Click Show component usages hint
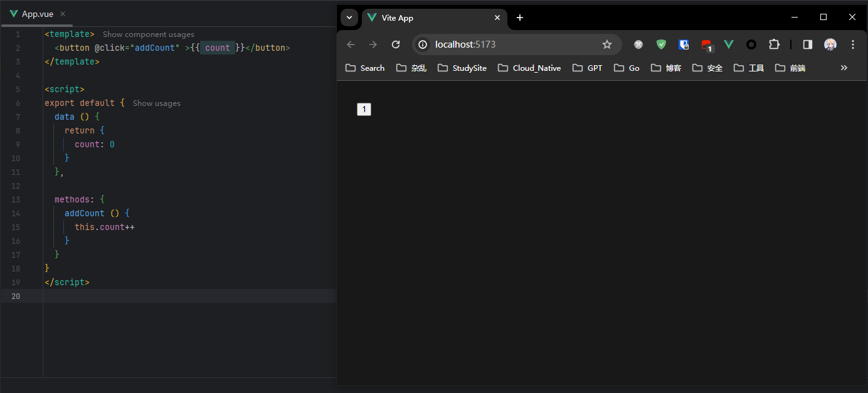Image resolution: width=868 pixels, height=393 pixels. click(149, 34)
